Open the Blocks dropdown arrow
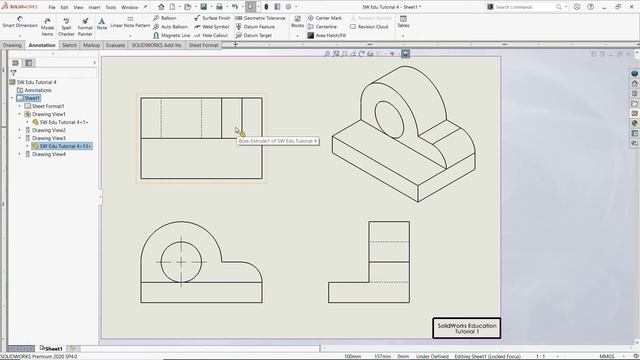This screenshot has height=360, width=640. click(298, 36)
